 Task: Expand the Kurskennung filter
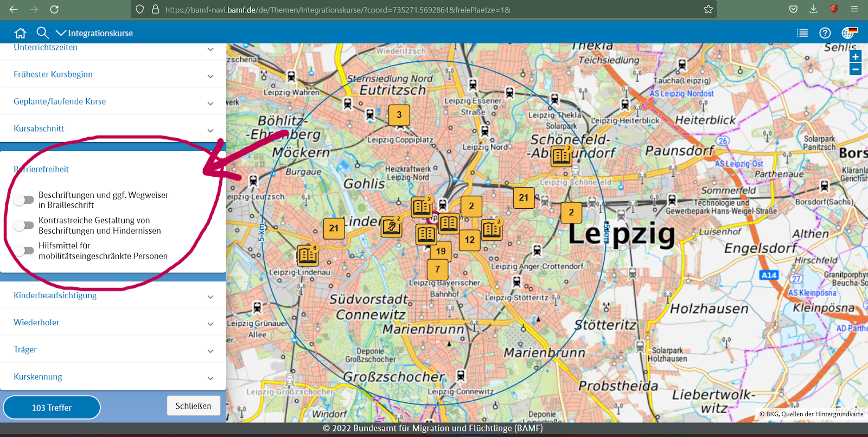tap(113, 377)
